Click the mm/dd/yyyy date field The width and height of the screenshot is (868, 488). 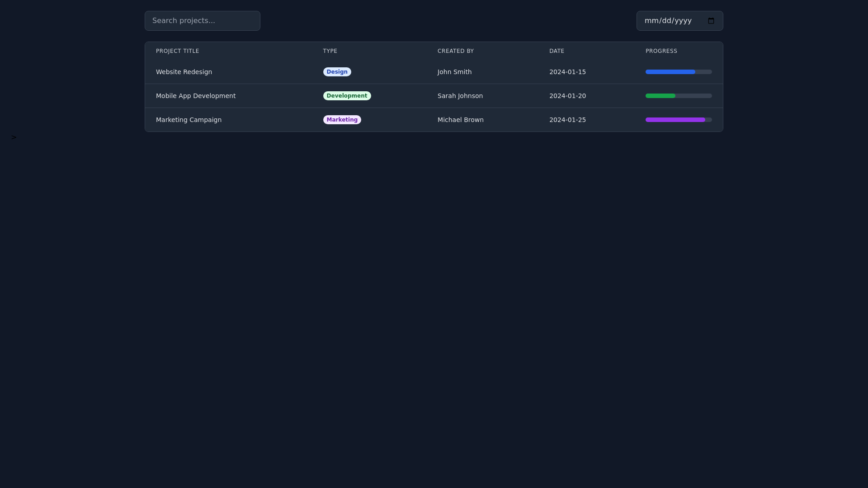pos(669,21)
